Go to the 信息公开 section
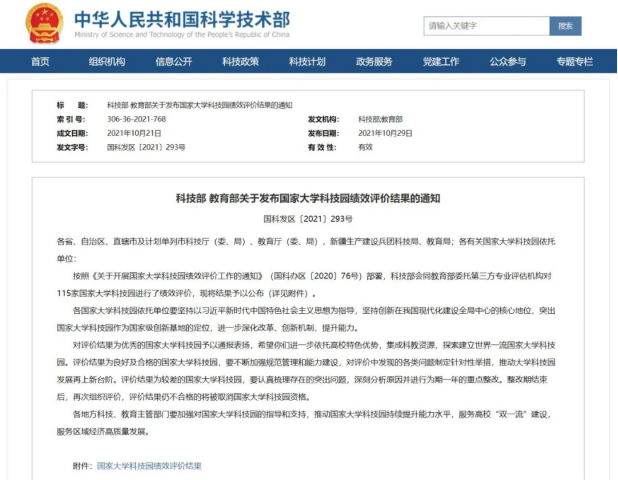Viewport: 618px width, 480px height. [174, 62]
